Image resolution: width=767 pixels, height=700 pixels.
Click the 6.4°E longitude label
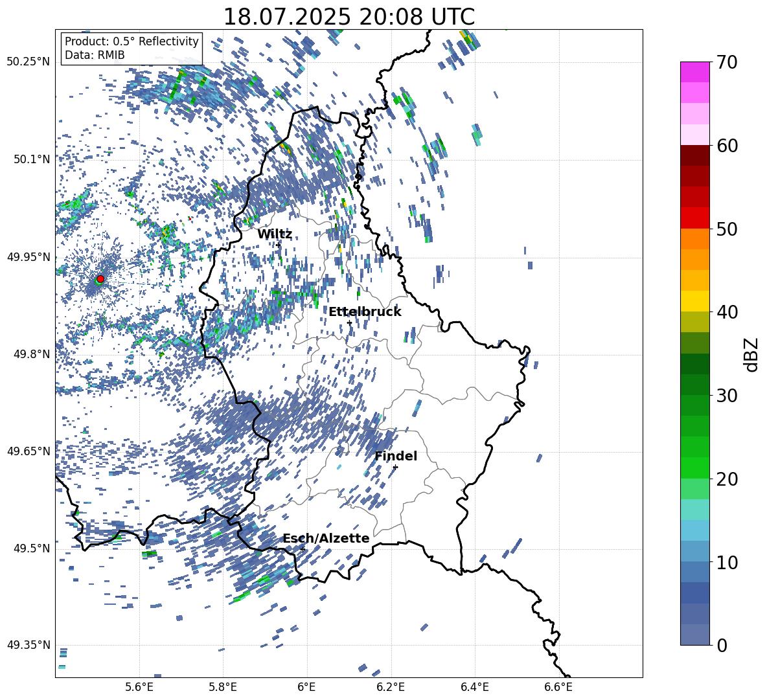click(x=474, y=687)
